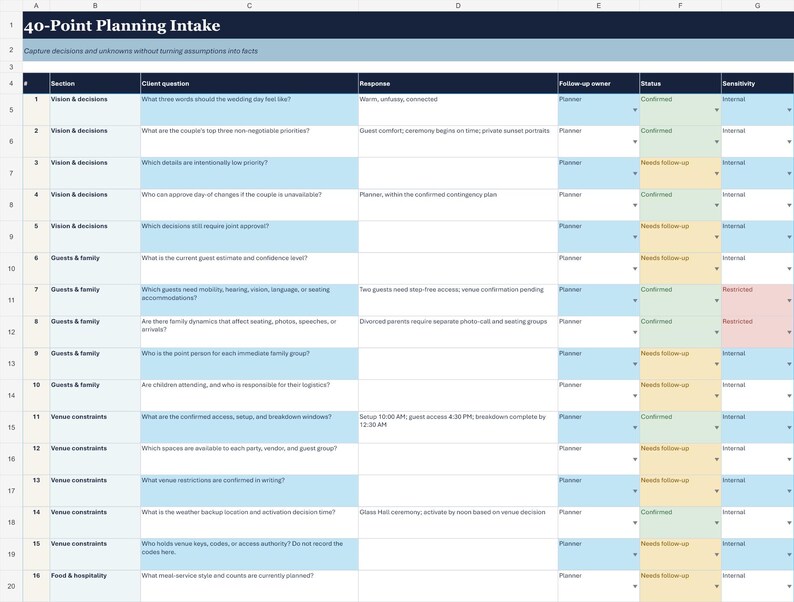Click 'Restricted' sensitivity cell for question 8
794x602 pixels.
coord(758,332)
